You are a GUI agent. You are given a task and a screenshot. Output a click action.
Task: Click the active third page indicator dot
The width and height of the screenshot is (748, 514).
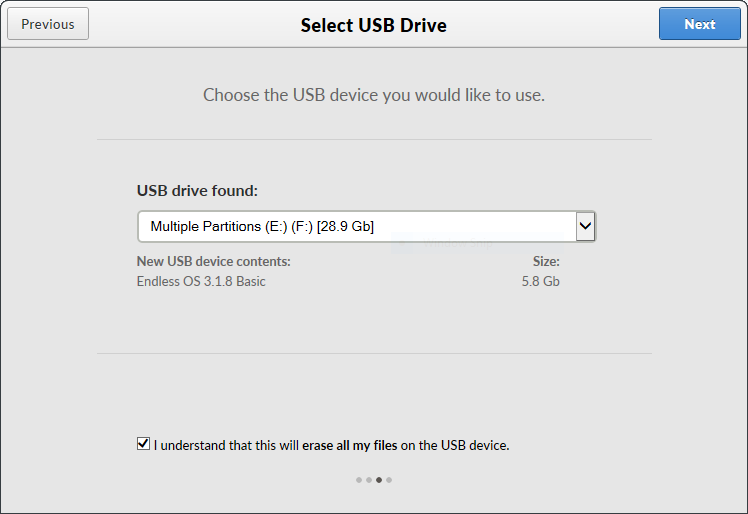click(x=379, y=480)
